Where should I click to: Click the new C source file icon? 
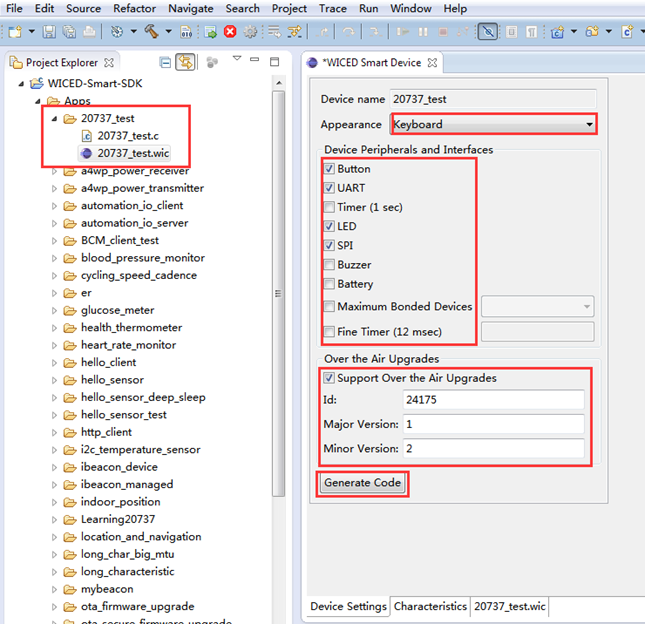(x=627, y=32)
